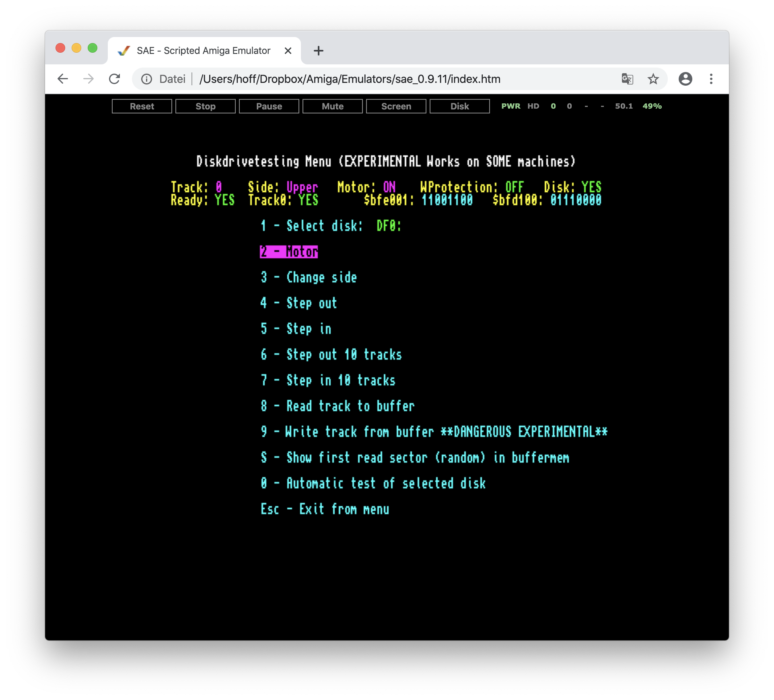
Task: Open the user profile avatar icon
Action: coord(685,79)
